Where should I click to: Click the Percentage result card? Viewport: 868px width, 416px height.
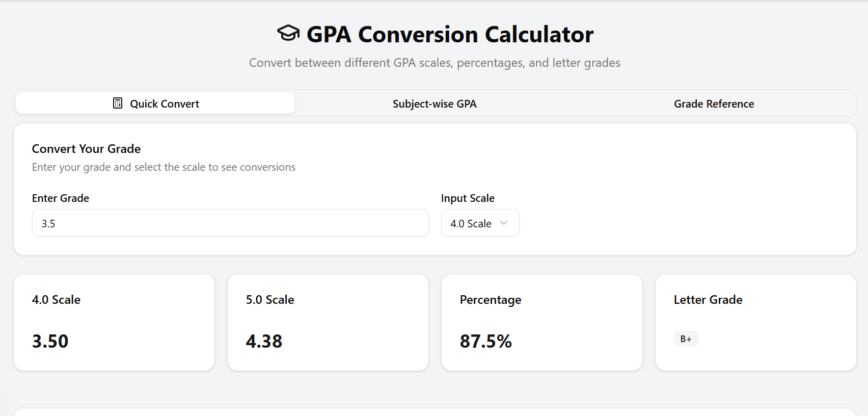[x=541, y=322]
